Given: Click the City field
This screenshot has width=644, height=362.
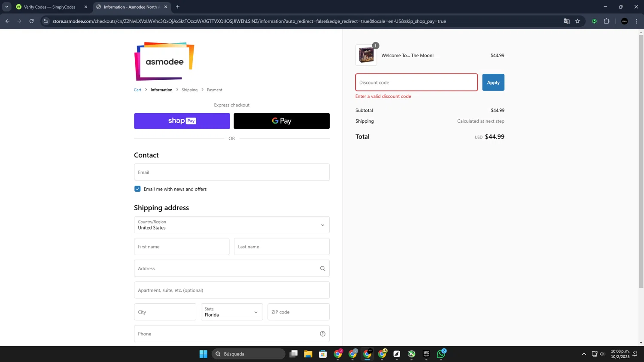Looking at the screenshot, I should [165, 312].
